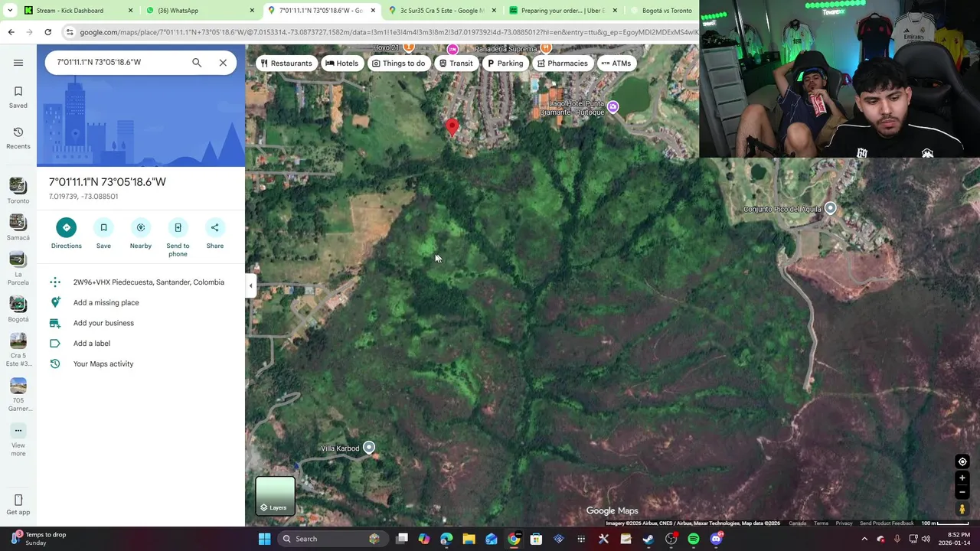
Task: Filter map by Pharmacies
Action: click(x=562, y=64)
